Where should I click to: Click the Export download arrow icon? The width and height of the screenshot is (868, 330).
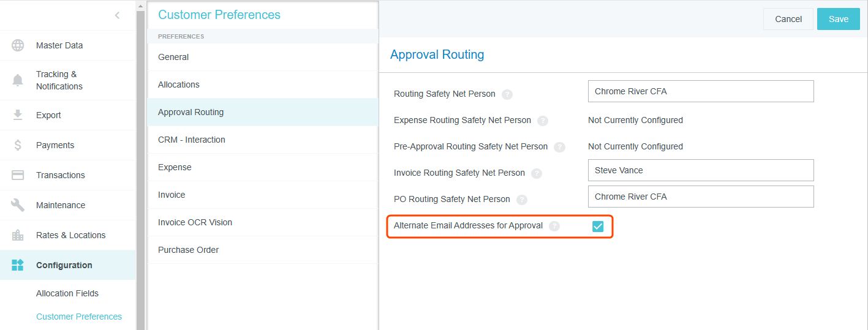tap(18, 115)
